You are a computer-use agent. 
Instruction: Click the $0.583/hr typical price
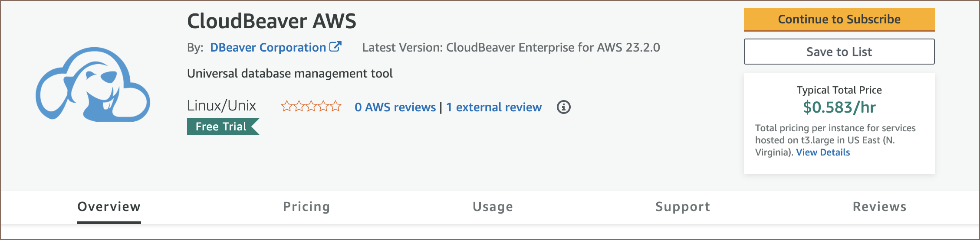click(839, 107)
